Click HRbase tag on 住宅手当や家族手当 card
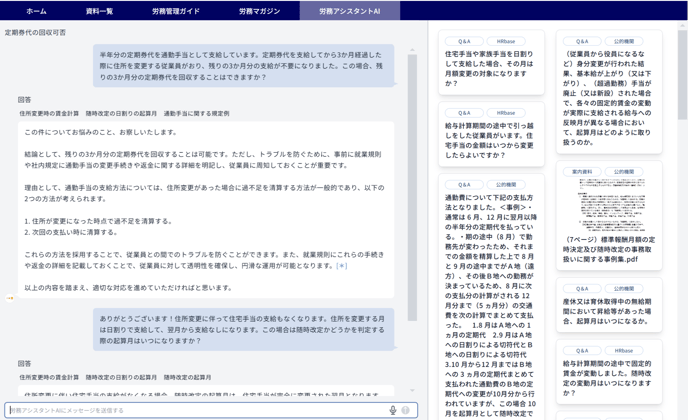Screen dimensions: 688x420 [506, 41]
